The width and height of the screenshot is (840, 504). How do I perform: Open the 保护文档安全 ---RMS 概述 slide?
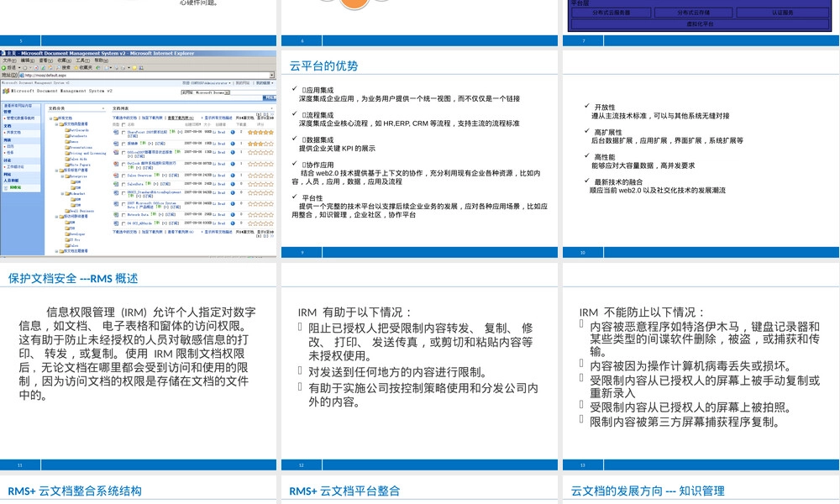point(139,366)
